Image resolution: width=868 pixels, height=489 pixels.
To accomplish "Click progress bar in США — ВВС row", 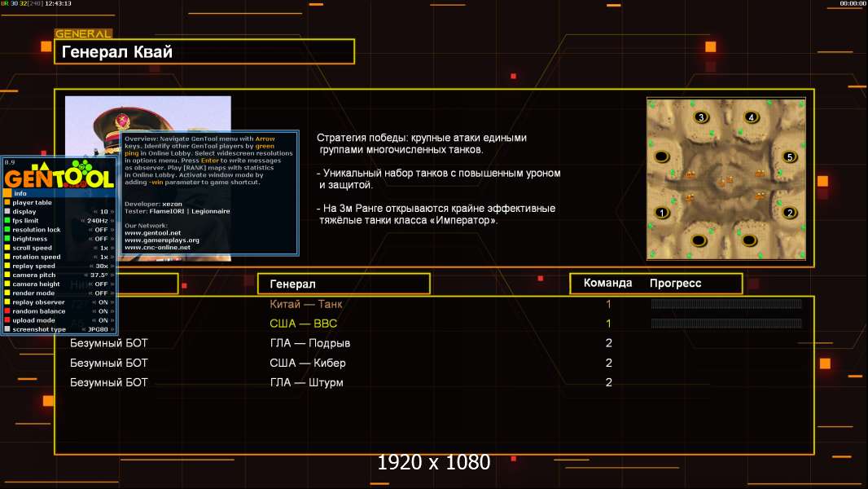I will (x=726, y=323).
